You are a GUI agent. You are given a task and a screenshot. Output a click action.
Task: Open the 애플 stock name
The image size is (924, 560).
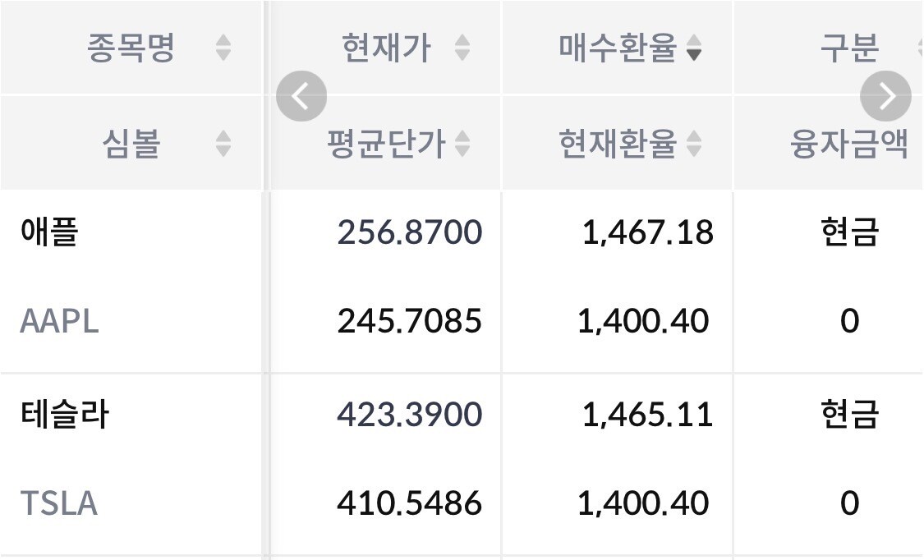tap(48, 232)
